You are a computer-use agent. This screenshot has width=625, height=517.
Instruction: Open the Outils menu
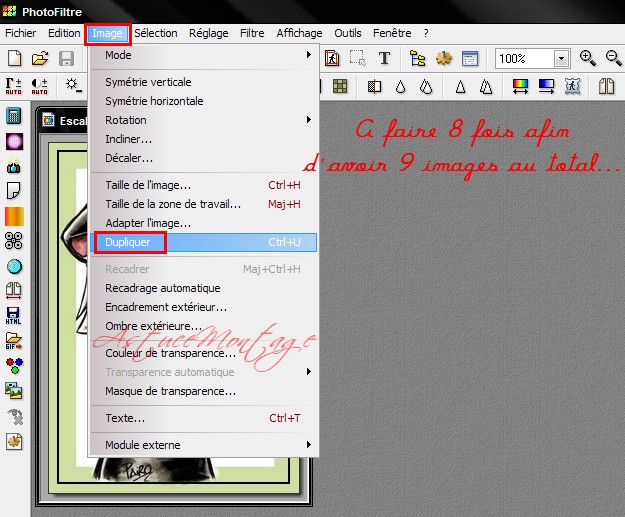(348, 33)
